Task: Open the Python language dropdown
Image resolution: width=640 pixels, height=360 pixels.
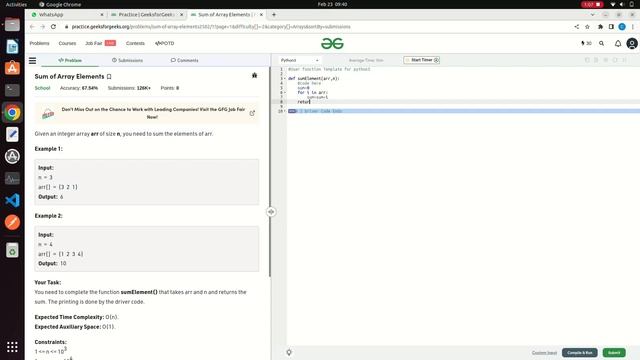Action: click(x=299, y=60)
